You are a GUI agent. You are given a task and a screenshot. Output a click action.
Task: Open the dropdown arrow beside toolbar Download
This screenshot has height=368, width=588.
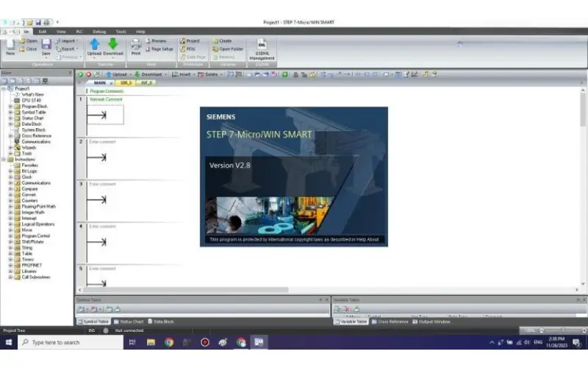(165, 74)
